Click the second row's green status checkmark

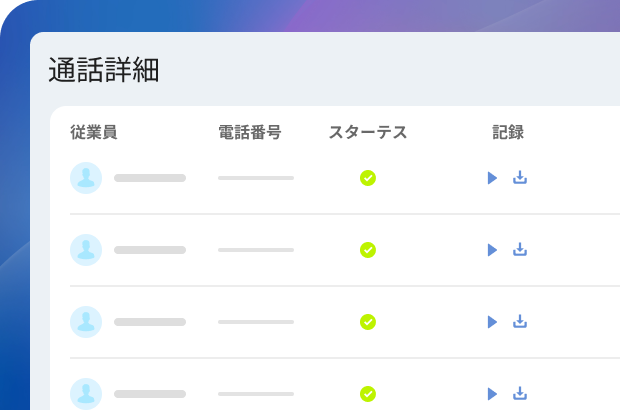coord(368,250)
